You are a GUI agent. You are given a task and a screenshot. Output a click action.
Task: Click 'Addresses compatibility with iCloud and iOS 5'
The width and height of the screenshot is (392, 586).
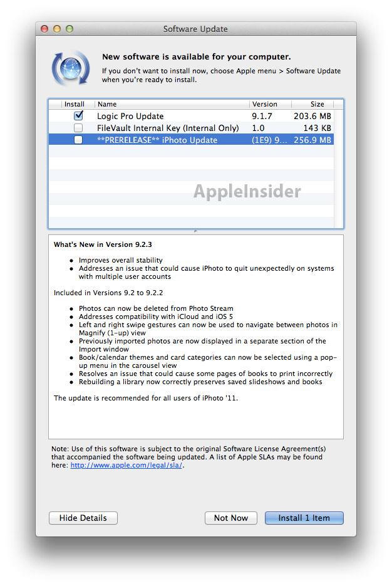pyautogui.click(x=156, y=317)
